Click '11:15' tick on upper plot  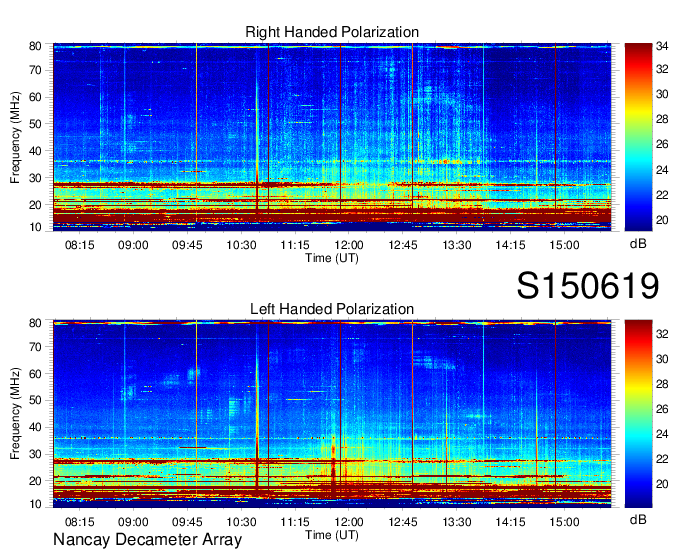pos(295,245)
